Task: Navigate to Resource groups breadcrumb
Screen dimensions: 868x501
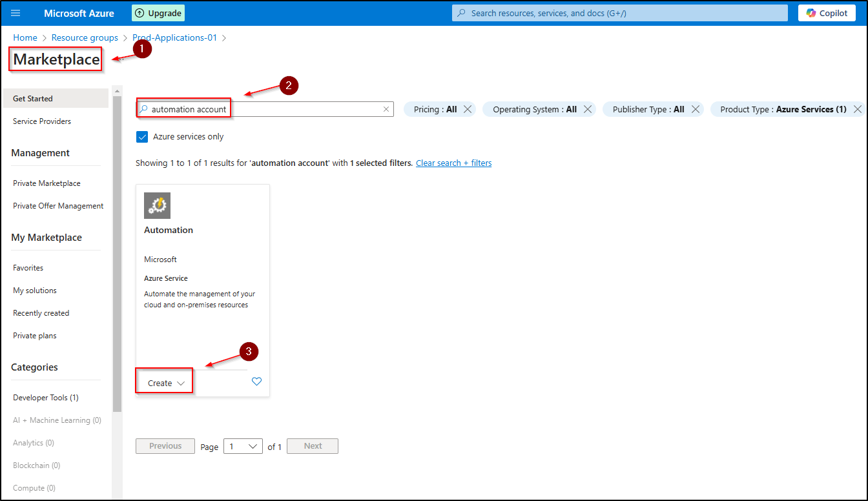Action: 85,38
